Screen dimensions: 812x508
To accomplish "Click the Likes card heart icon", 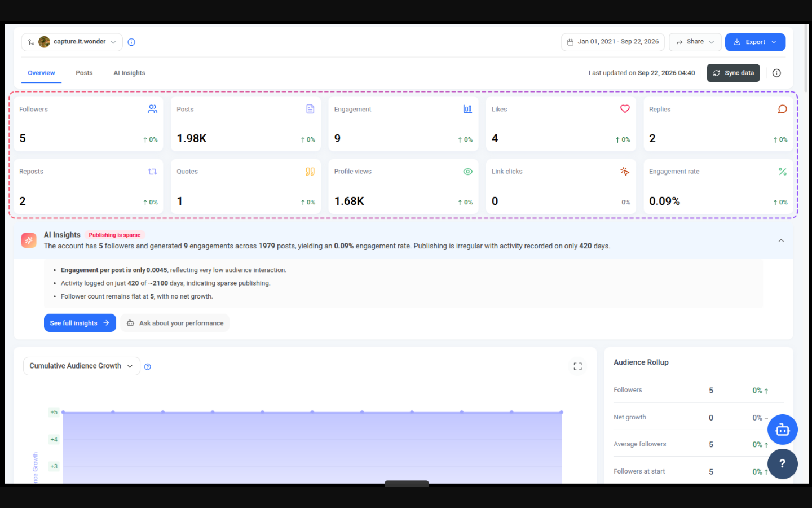I will pyautogui.click(x=625, y=109).
